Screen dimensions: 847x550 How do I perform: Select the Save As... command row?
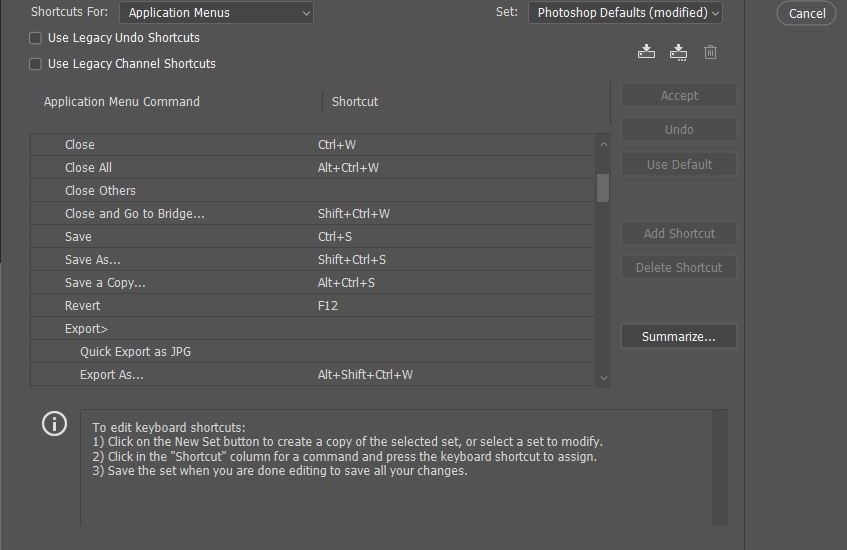click(x=312, y=259)
